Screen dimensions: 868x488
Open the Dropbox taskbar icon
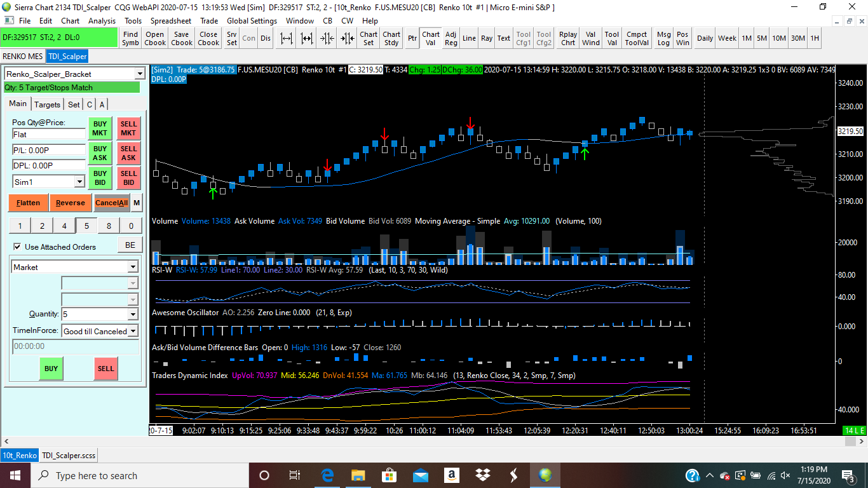point(483,475)
